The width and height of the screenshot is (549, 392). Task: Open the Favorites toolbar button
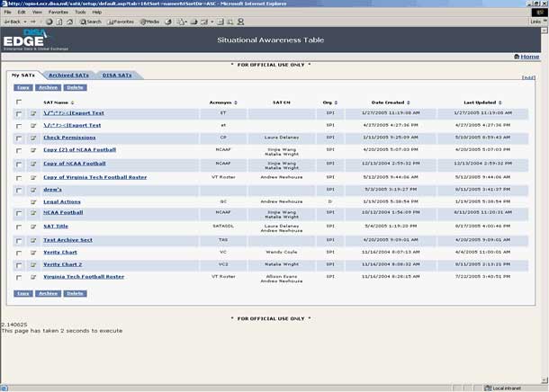(121, 21)
